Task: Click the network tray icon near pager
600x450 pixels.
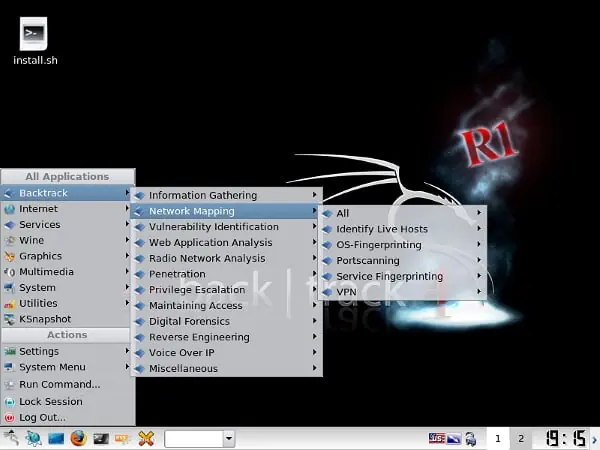Action: point(471,439)
